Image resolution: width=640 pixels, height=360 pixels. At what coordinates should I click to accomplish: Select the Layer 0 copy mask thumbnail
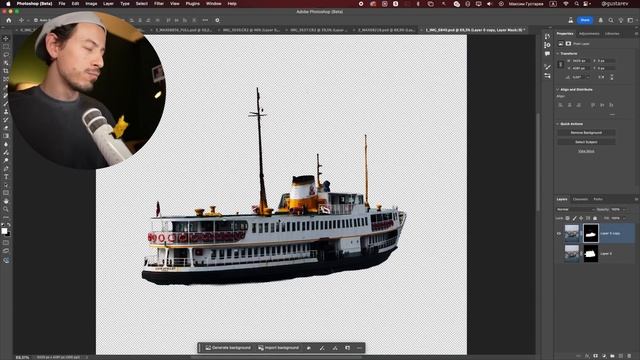click(x=591, y=233)
